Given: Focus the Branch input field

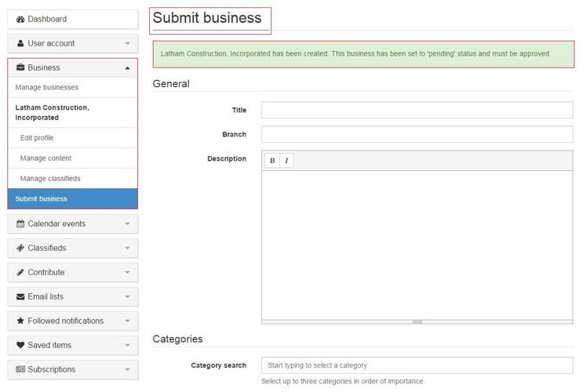Looking at the screenshot, I should point(417,134).
